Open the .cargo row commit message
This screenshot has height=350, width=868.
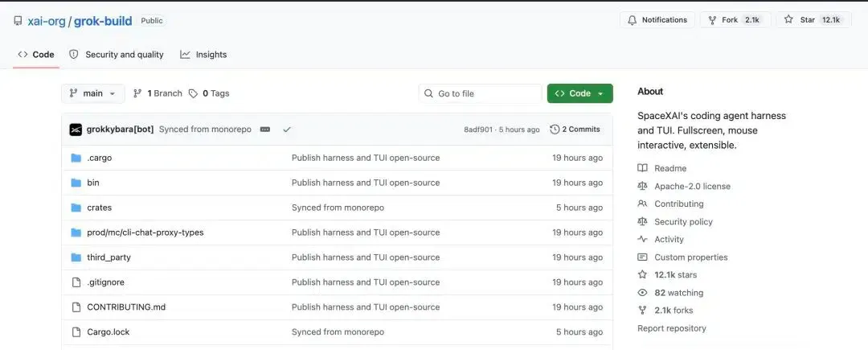pos(366,158)
